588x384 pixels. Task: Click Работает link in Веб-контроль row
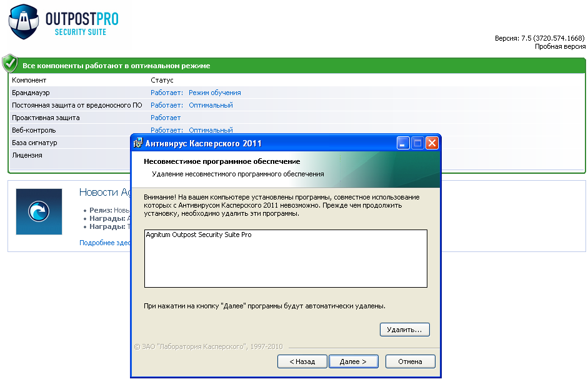coord(167,130)
